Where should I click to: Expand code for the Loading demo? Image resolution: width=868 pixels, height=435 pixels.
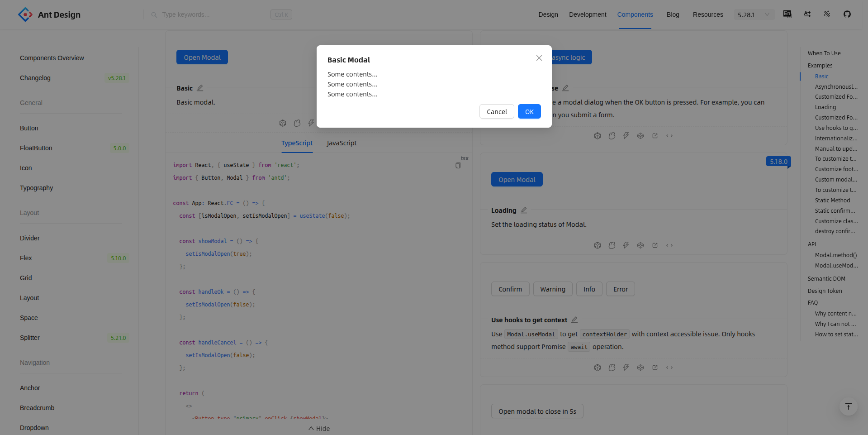pyautogui.click(x=669, y=245)
